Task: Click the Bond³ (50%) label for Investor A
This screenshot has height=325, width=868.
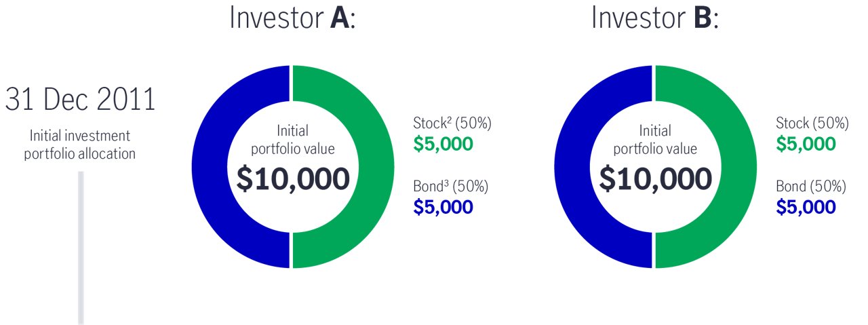Action: [450, 186]
